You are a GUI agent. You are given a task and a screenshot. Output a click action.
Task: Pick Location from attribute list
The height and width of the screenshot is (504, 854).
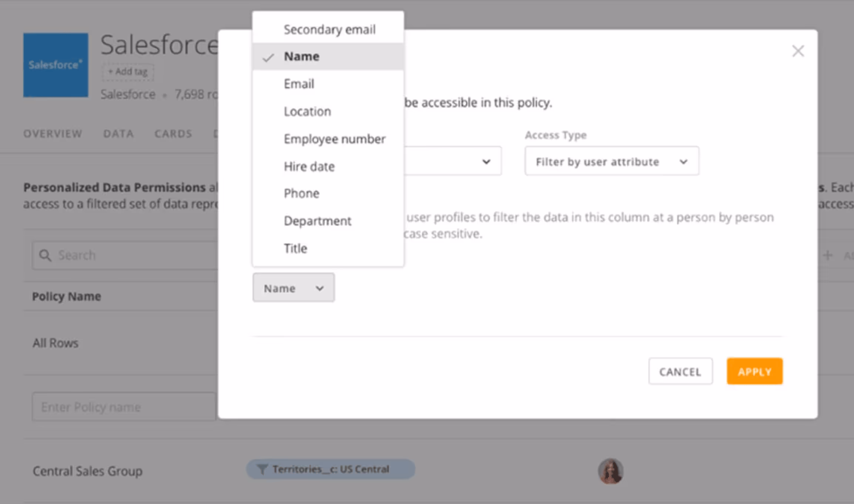point(307,111)
